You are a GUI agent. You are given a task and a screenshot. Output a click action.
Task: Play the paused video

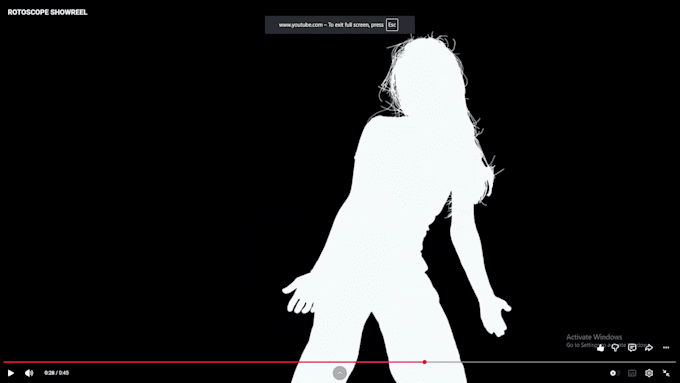point(11,373)
